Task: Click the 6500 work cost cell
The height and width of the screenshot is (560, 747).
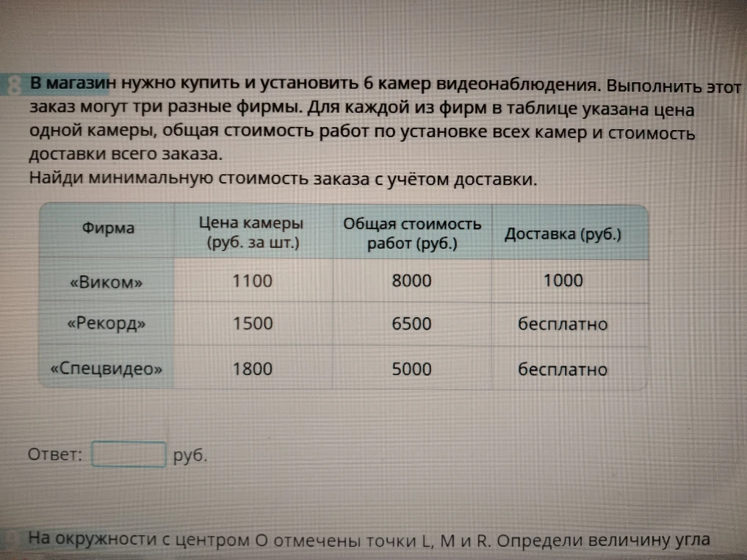Action: coord(412,324)
